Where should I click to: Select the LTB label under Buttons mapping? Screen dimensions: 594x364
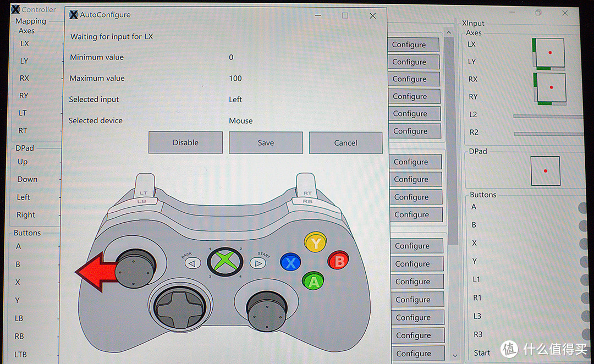(20, 355)
